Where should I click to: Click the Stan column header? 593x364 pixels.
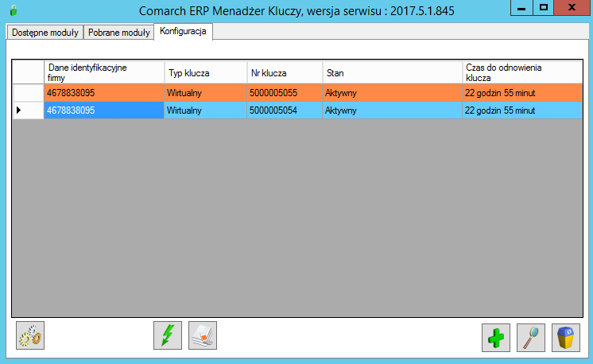click(392, 72)
